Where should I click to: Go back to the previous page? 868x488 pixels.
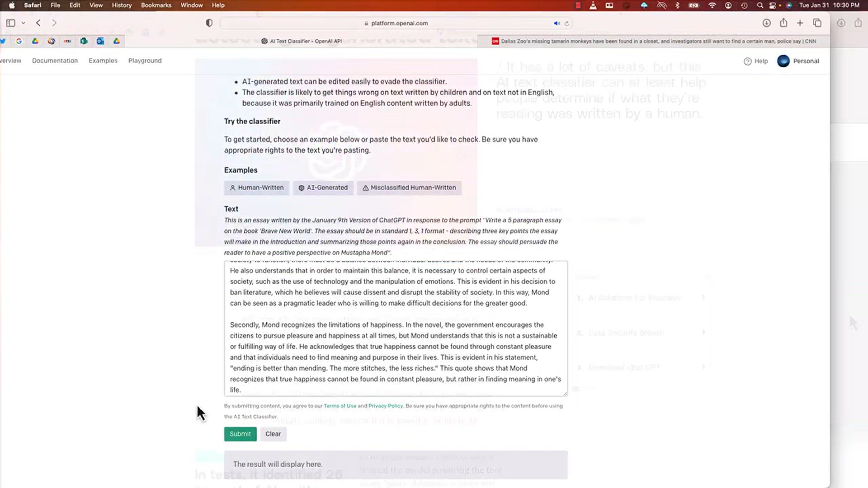38,23
